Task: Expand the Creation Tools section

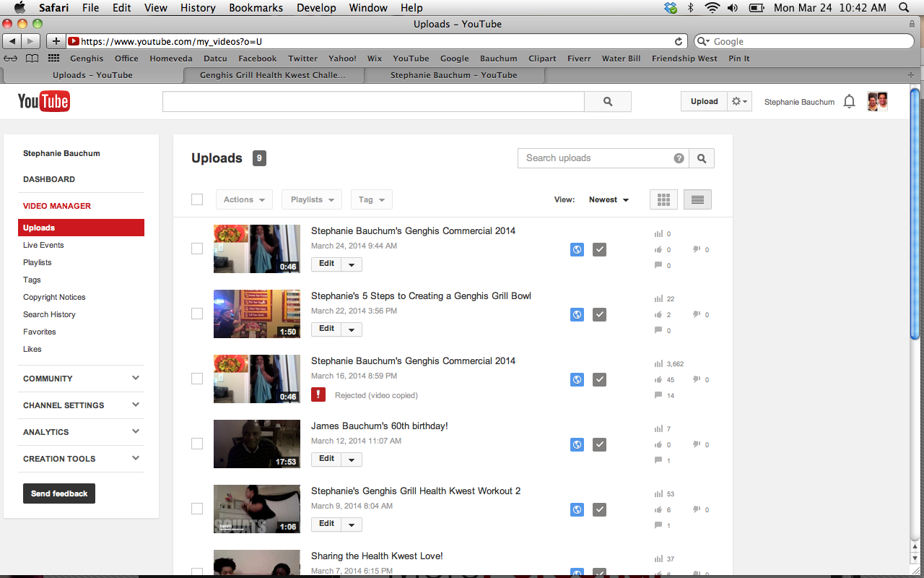Action: [81, 459]
